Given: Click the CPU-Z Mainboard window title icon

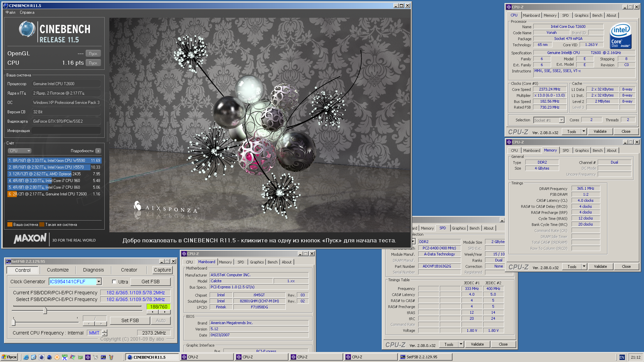Looking at the screenshot, I should (x=184, y=254).
